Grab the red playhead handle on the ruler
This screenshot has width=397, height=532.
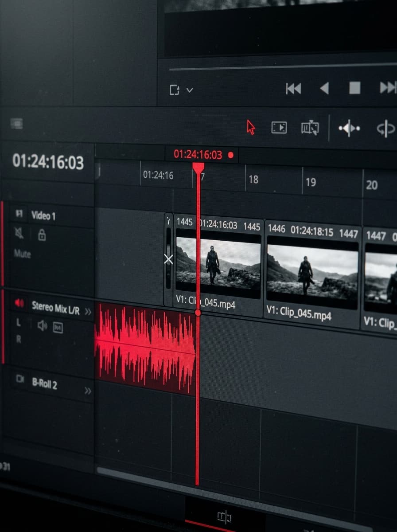pyautogui.click(x=198, y=168)
